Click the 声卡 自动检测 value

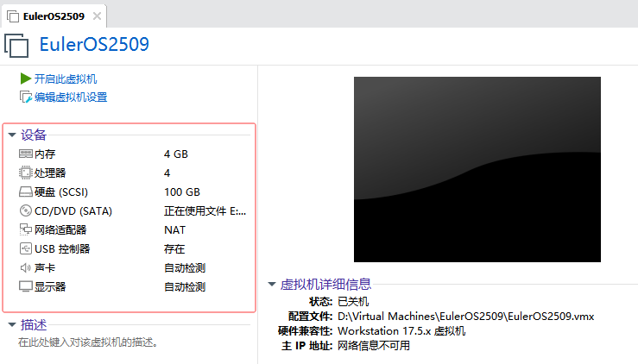pos(185,268)
